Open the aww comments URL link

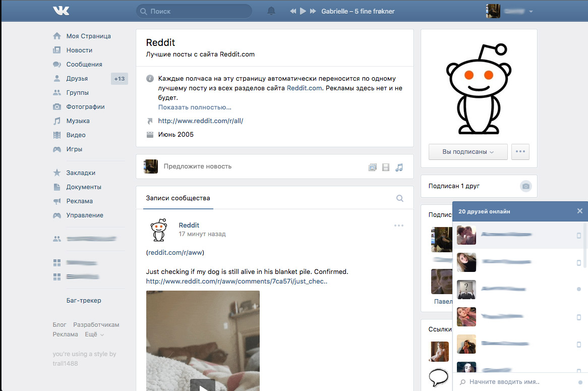coord(237,282)
